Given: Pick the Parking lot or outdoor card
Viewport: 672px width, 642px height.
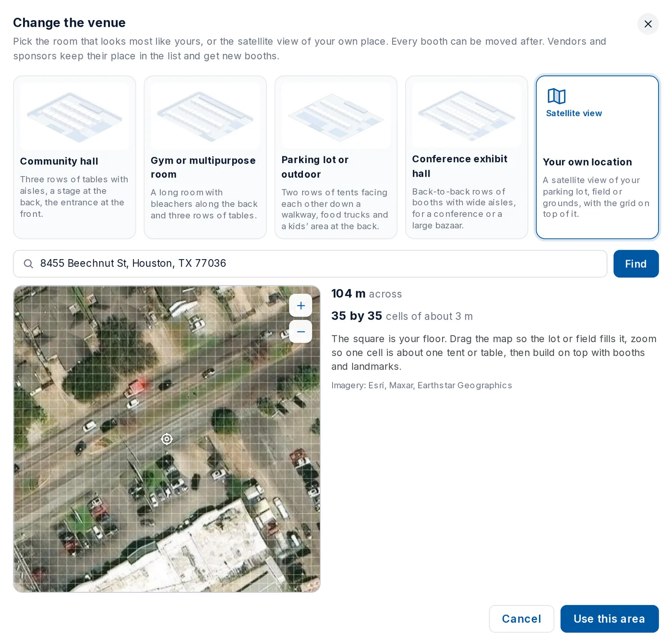Looking at the screenshot, I should (x=336, y=157).
